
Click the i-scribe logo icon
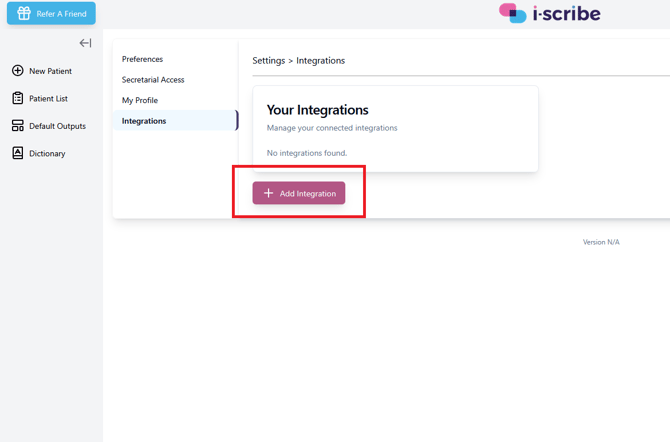pyautogui.click(x=512, y=13)
